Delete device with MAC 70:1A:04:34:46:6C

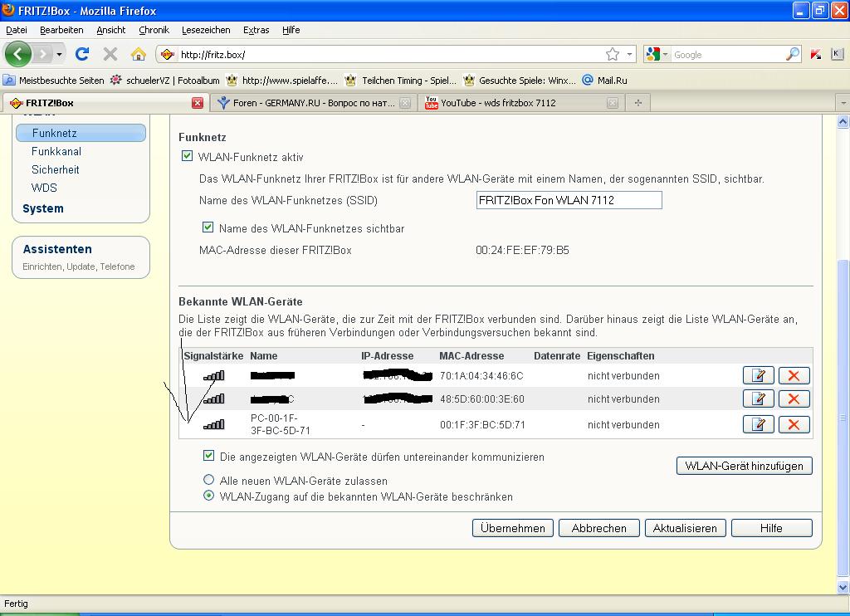point(794,375)
